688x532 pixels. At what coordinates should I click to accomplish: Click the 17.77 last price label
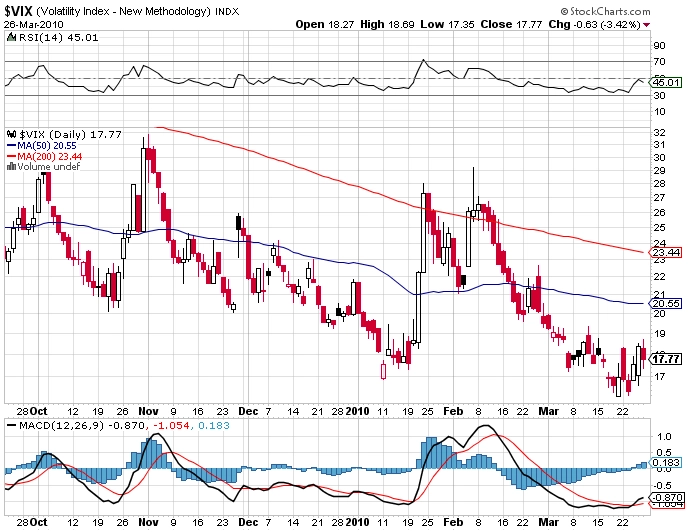tap(665, 359)
